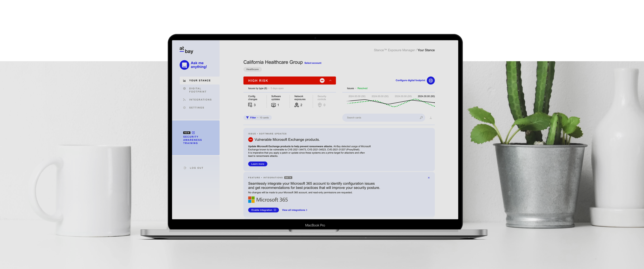Dismiss the Microsoft 365 integration feature card
644x269 pixels.
pos(429,178)
